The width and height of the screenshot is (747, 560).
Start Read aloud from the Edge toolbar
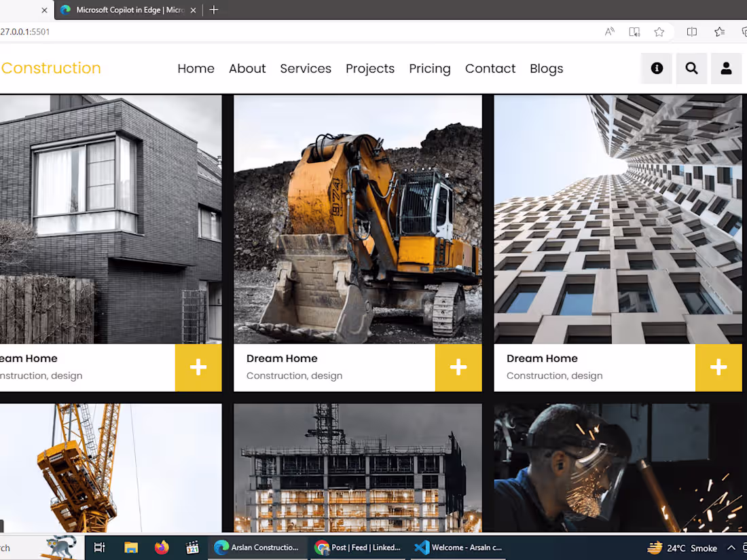[608, 31]
